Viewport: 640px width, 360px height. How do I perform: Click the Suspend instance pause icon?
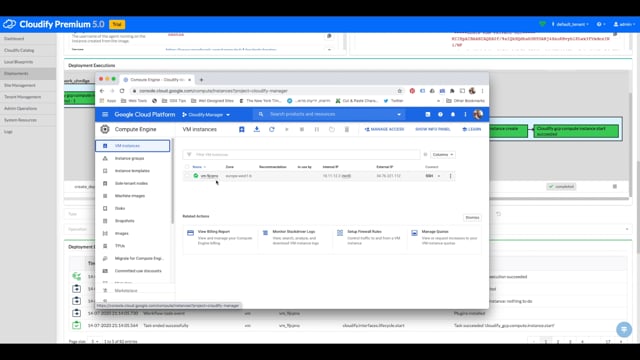tap(317, 129)
